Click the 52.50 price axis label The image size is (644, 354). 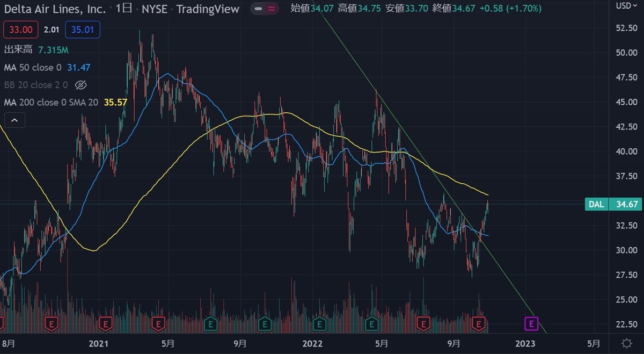[626, 28]
